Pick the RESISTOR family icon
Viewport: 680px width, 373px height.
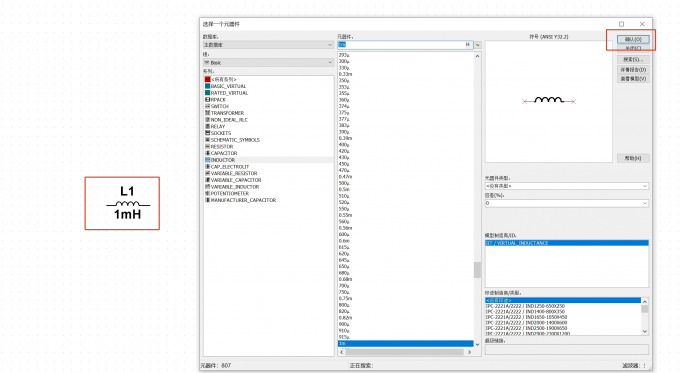207,147
